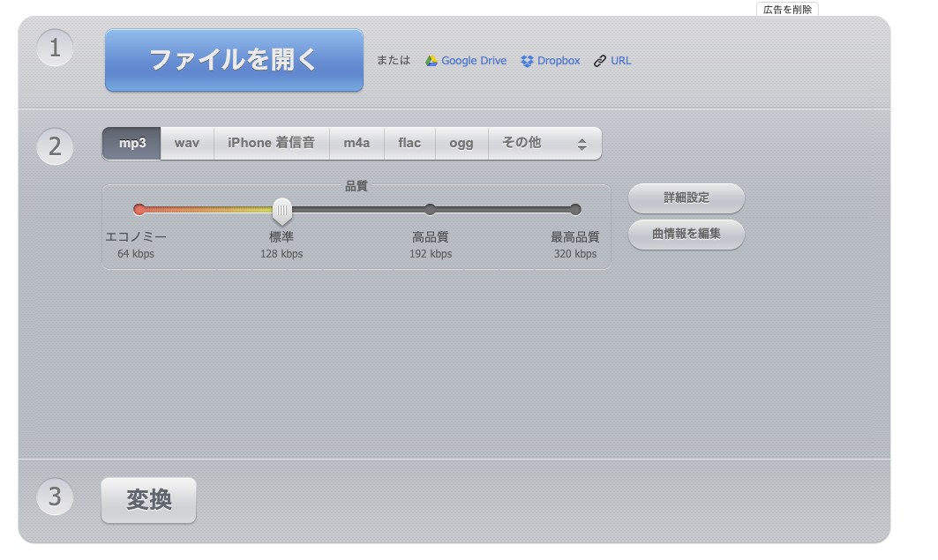Open the Dropbox link
The width and height of the screenshot is (938, 560).
coord(551,61)
